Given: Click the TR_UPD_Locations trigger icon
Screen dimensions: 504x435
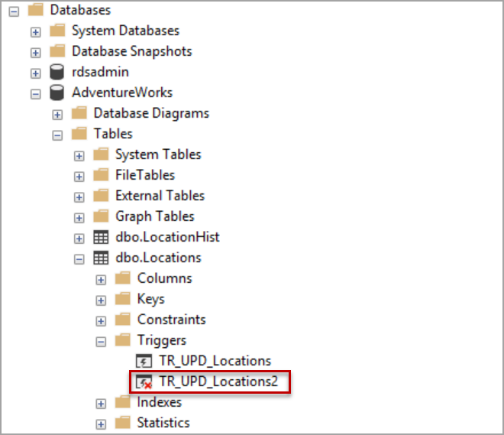Looking at the screenshot, I should [x=144, y=361].
